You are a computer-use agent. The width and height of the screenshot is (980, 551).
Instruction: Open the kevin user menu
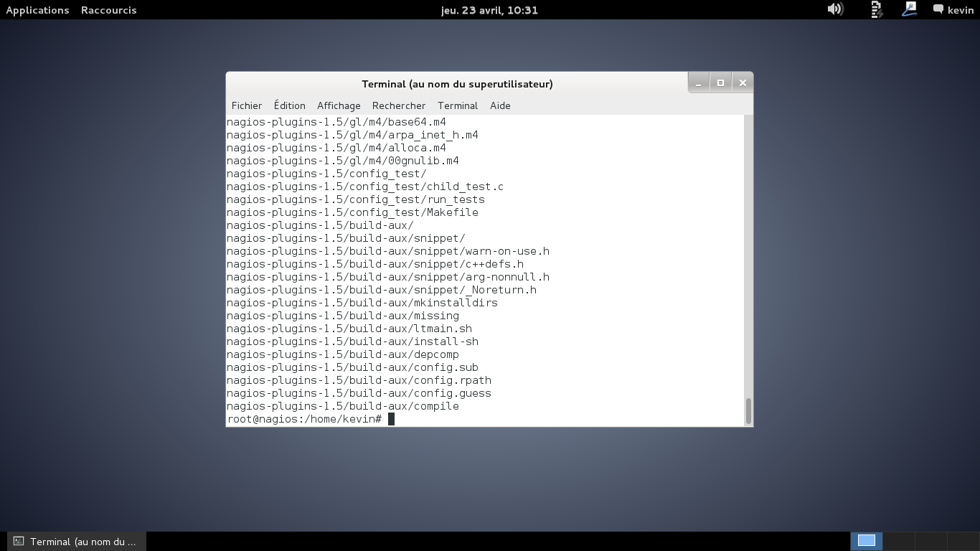tap(960, 10)
